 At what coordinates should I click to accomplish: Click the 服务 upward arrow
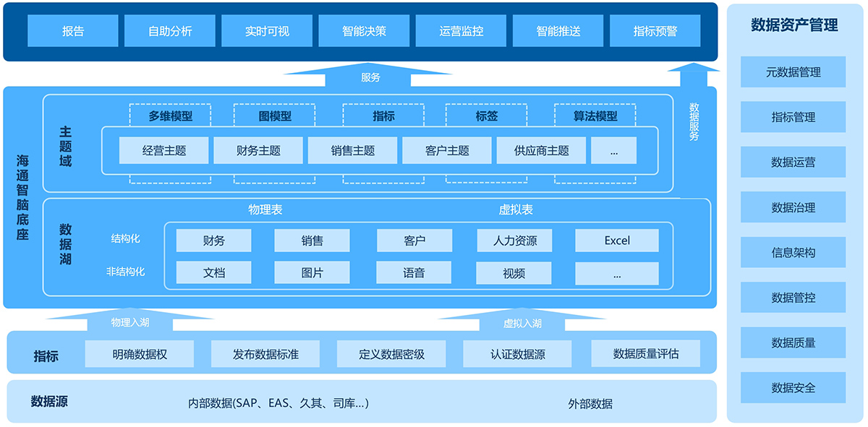point(370,74)
